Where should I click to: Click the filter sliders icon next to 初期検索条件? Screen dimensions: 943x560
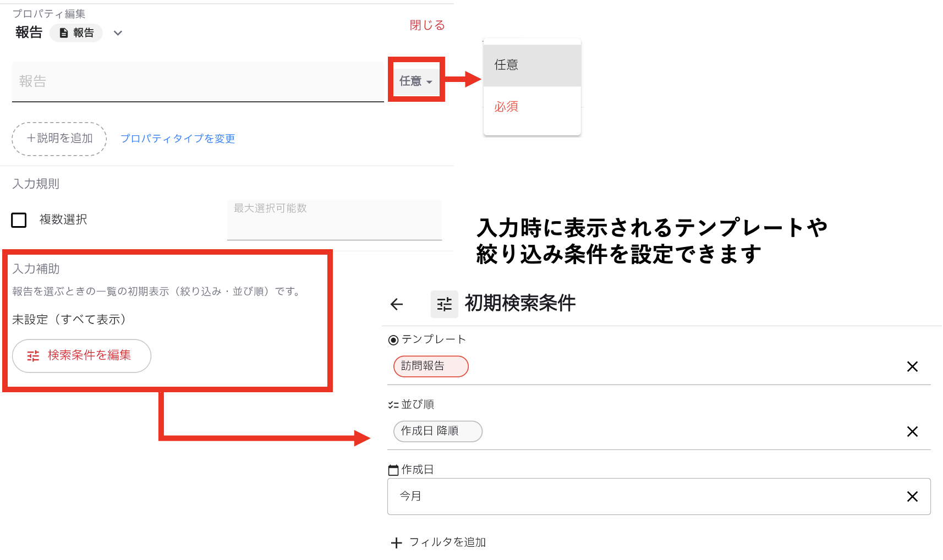pos(444,304)
